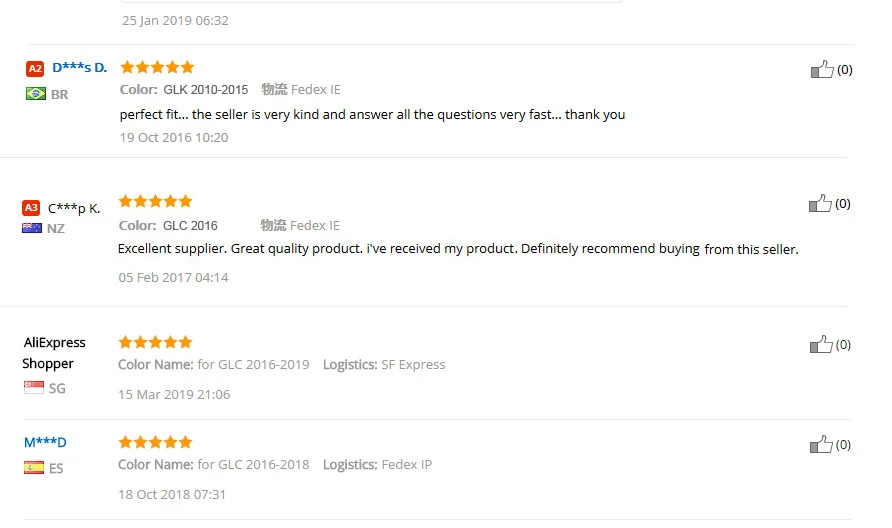This screenshot has width=892, height=528.
Task: Click the star rating on M***D's review
Action: point(155,442)
